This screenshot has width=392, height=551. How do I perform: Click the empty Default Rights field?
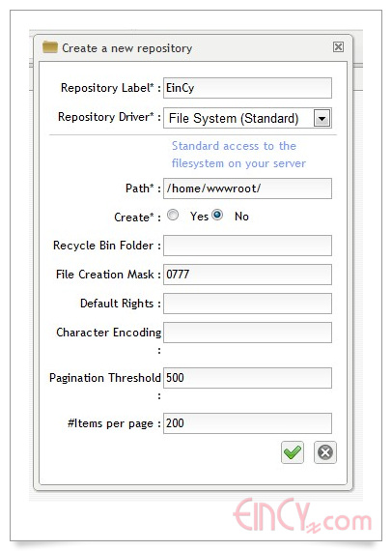tap(247, 304)
